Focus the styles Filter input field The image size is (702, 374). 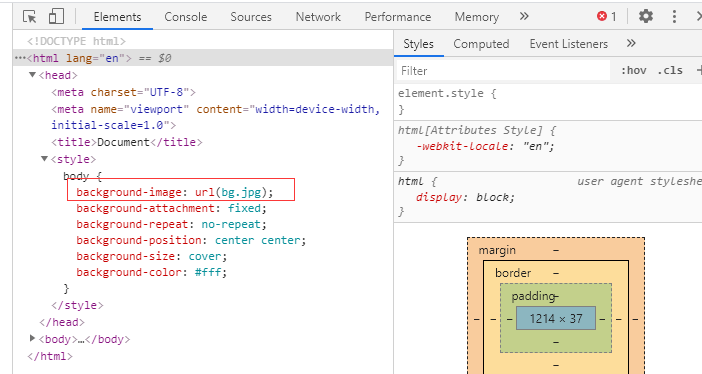tap(503, 71)
